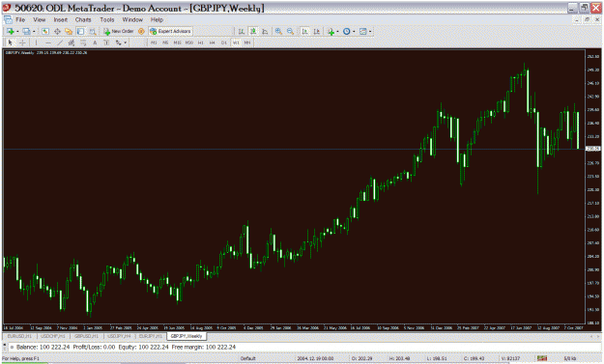
Task: Toggle the Terminal panel
Action: (x=80, y=31)
